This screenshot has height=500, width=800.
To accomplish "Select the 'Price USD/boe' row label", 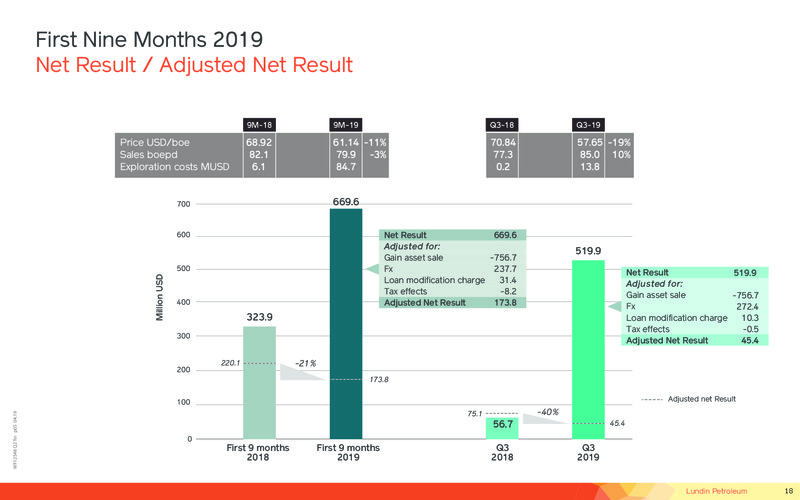I will point(155,142).
